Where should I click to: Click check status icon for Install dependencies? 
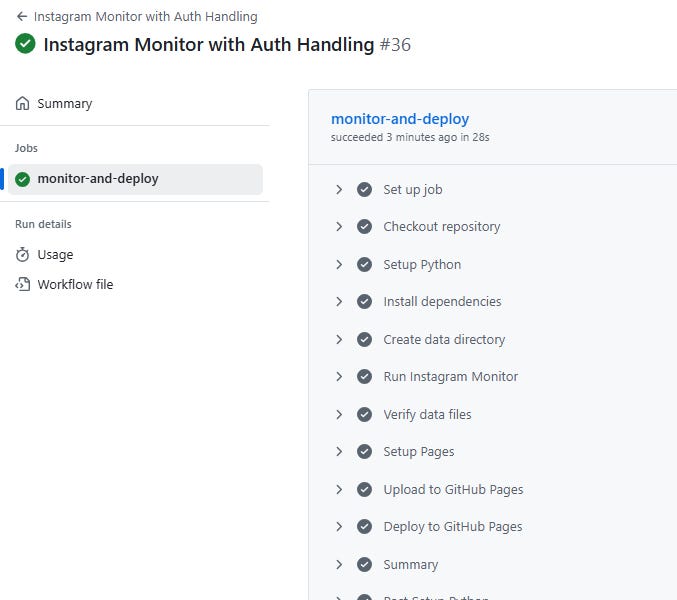[364, 302]
